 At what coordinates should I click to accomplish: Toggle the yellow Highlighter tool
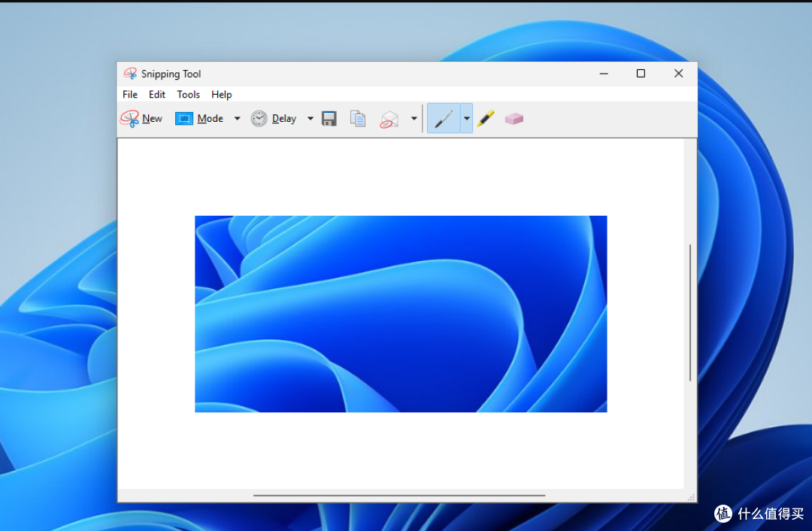486,119
